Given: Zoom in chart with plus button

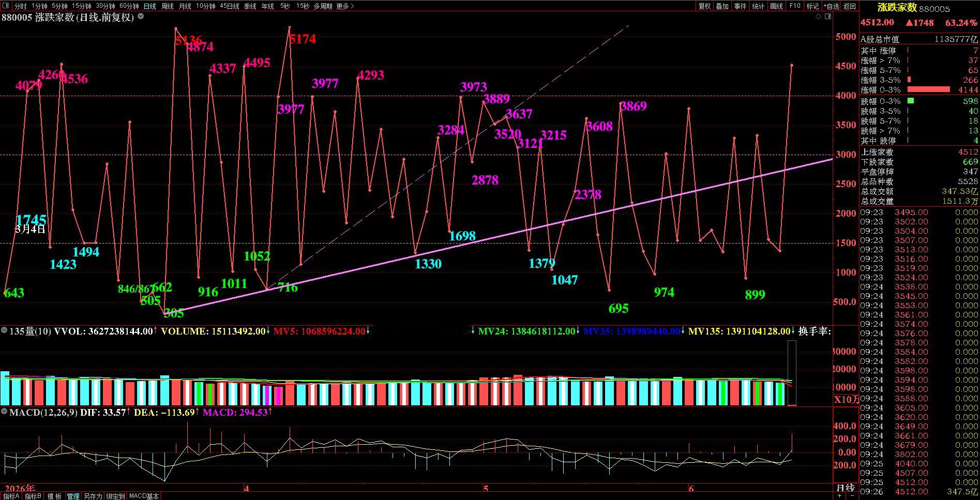Looking at the screenshot, I should [839, 495].
